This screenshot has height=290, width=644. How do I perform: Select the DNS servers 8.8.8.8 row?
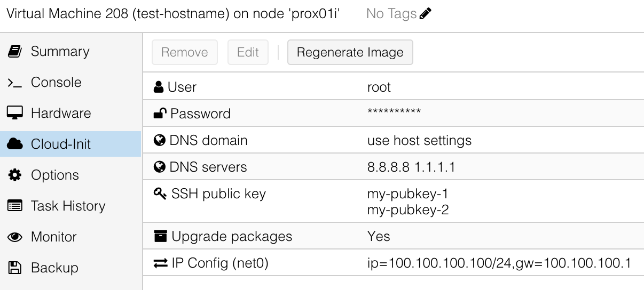[x=394, y=167]
